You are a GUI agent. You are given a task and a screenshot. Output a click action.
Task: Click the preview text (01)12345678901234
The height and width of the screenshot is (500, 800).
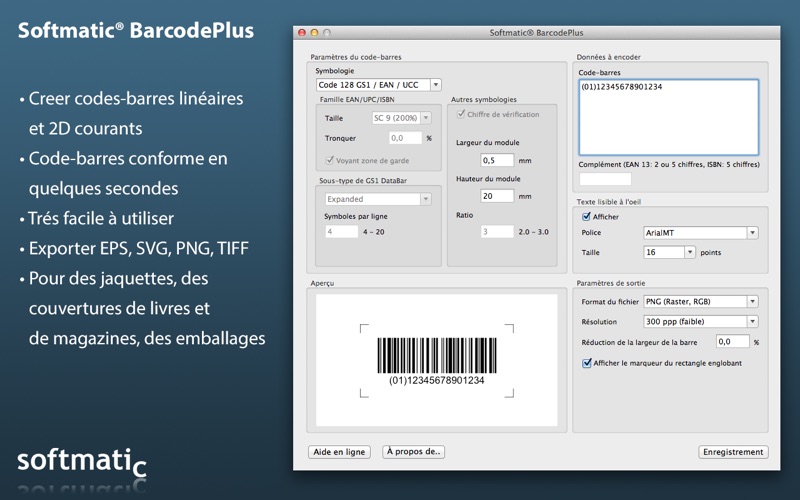(437, 380)
